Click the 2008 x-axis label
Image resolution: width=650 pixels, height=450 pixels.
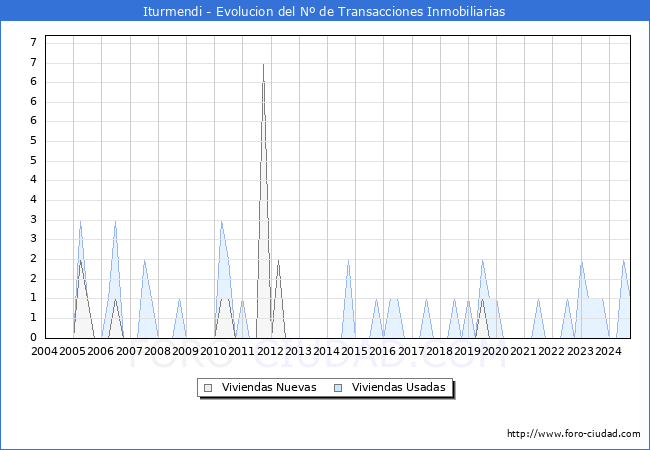[158, 351]
